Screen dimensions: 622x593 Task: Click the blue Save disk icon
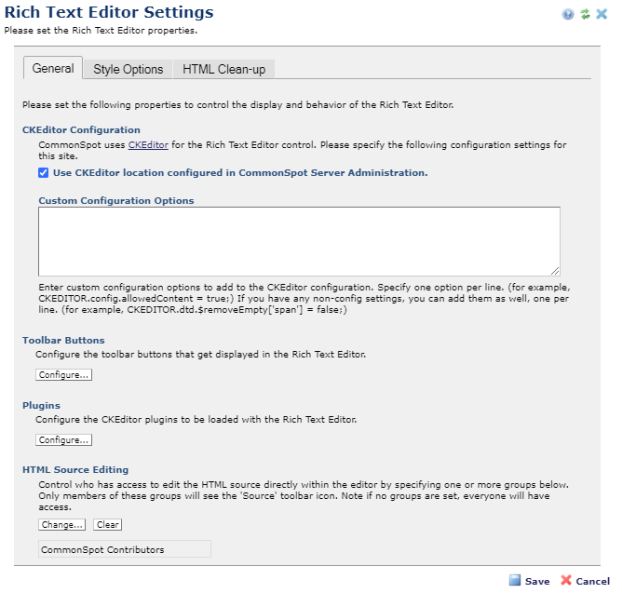point(515,581)
